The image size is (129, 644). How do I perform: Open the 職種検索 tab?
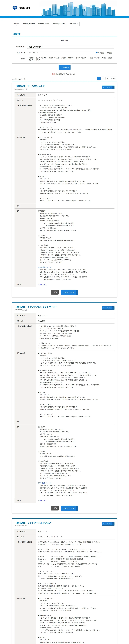[x=16, y=24]
